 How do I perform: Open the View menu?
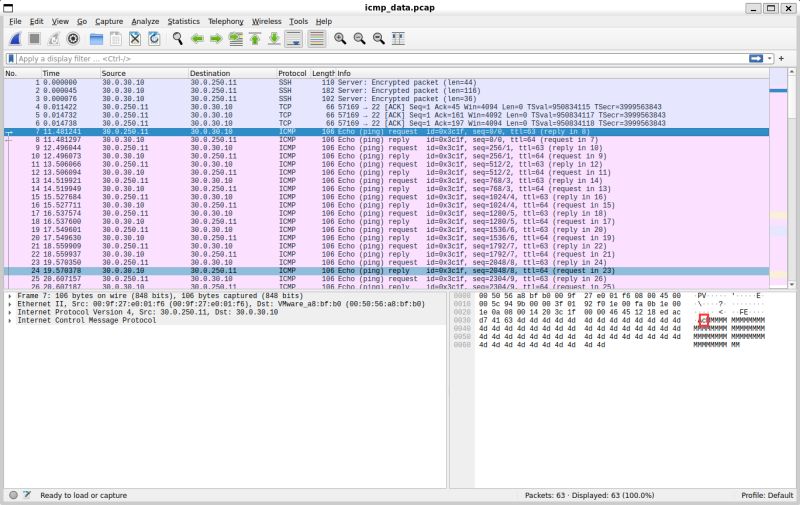click(60, 21)
